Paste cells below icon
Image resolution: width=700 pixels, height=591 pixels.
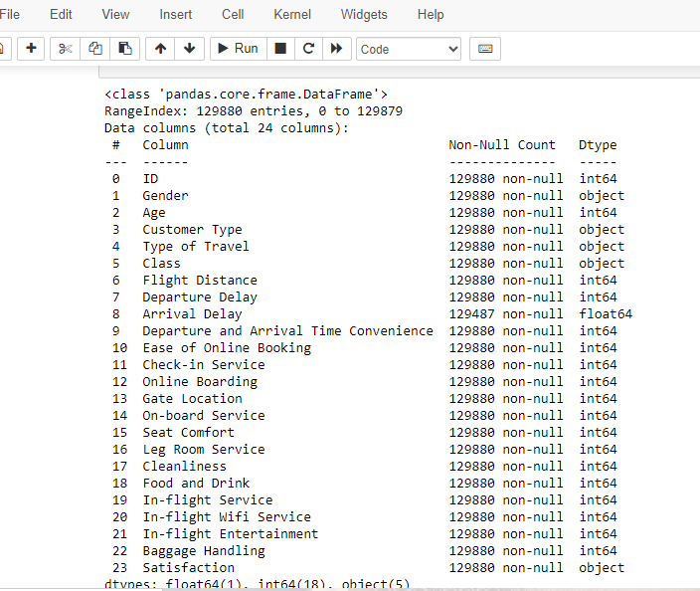pos(124,48)
